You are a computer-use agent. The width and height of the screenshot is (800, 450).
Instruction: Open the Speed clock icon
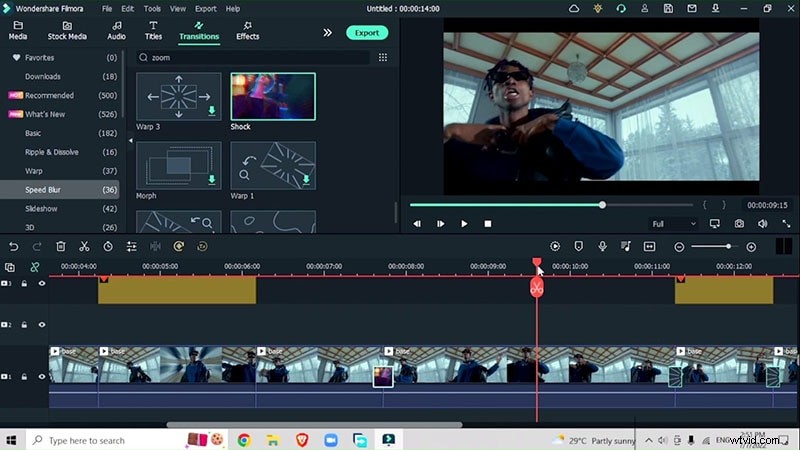108,247
